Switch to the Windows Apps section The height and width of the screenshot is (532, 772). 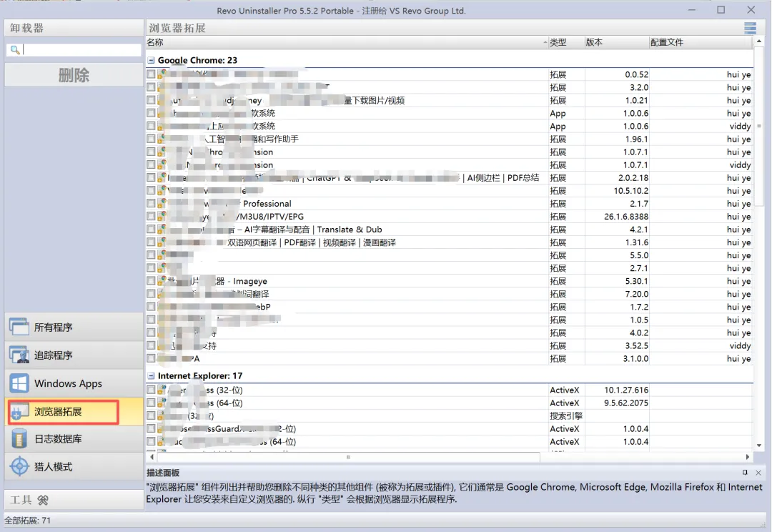click(74, 383)
